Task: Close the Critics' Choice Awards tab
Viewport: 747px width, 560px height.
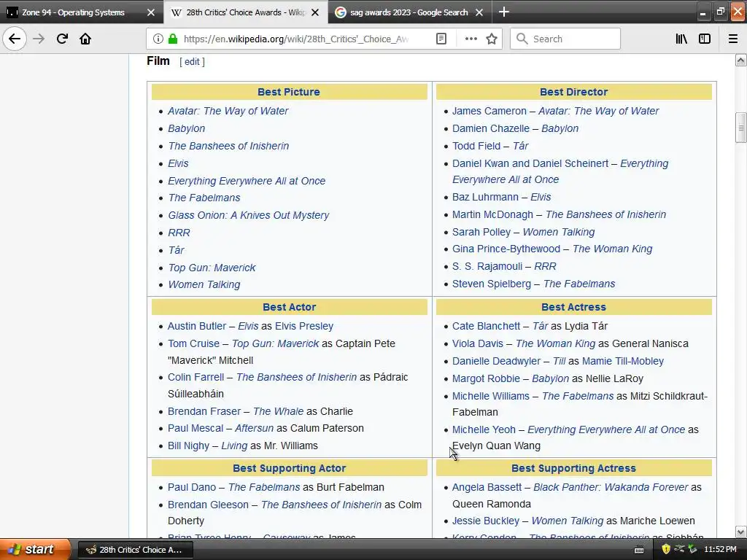Action: (315, 12)
